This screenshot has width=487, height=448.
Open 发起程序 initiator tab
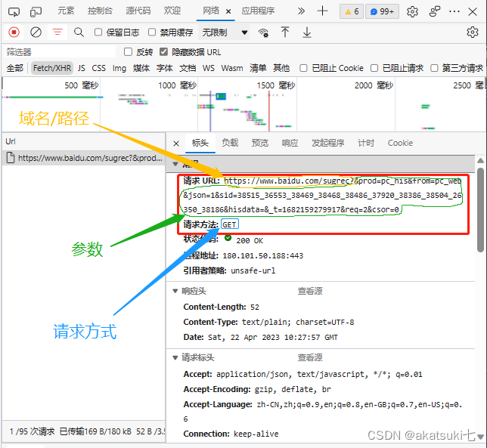[x=328, y=143]
